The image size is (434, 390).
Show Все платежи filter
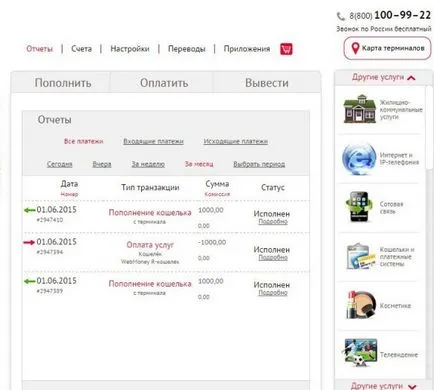point(84,141)
